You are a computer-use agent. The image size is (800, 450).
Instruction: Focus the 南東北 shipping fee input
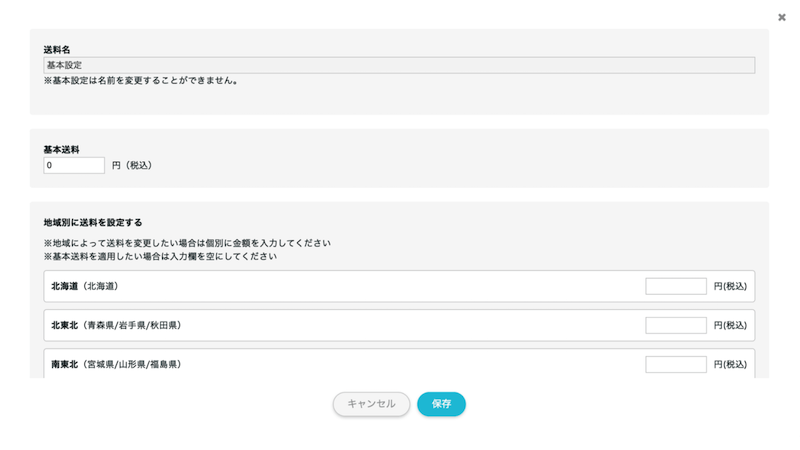[675, 364]
